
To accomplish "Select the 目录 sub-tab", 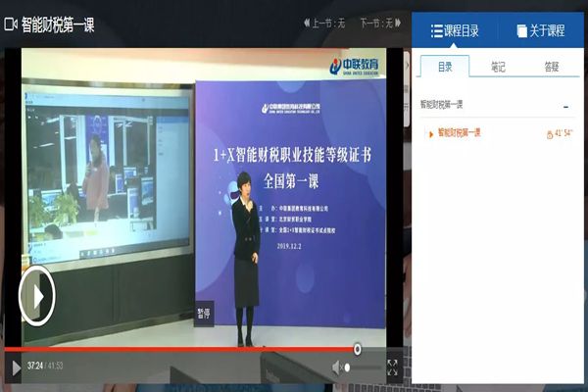I will pos(445,67).
